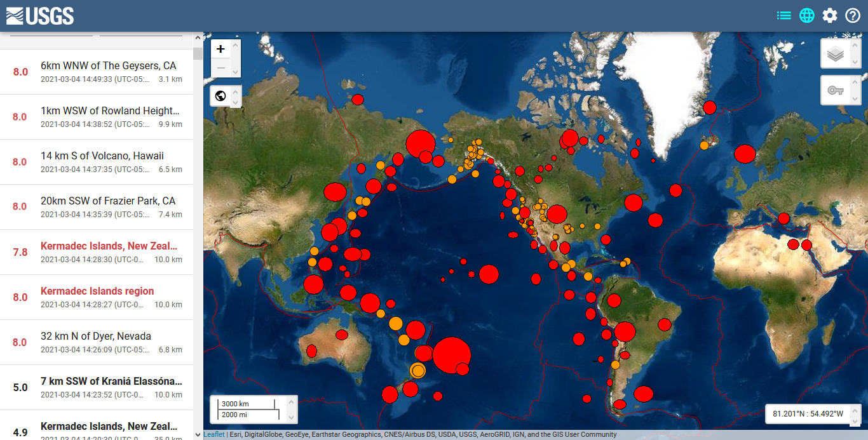Click the largest red earthquake circle near Kermadec
Screen dimensions: 868x440
pyautogui.click(x=452, y=356)
